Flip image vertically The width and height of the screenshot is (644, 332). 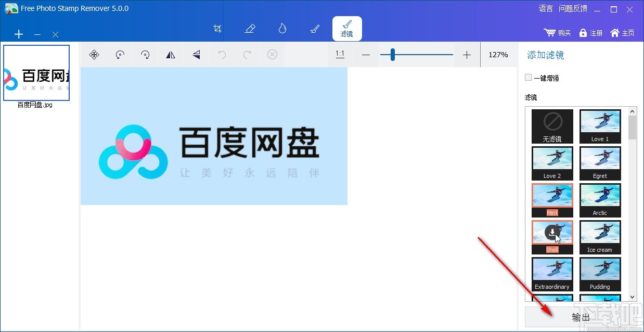click(x=196, y=55)
